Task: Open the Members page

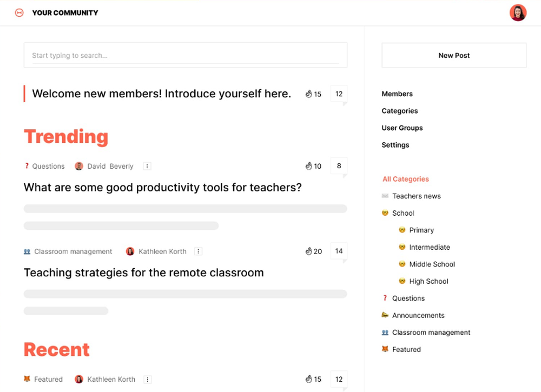Action: coord(397,94)
